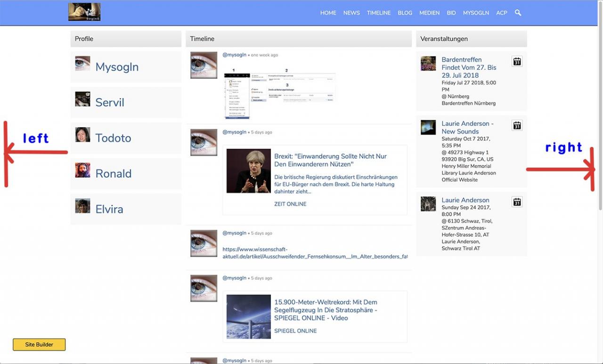Go to the BLOG page
603x364 pixels.
coord(405,13)
